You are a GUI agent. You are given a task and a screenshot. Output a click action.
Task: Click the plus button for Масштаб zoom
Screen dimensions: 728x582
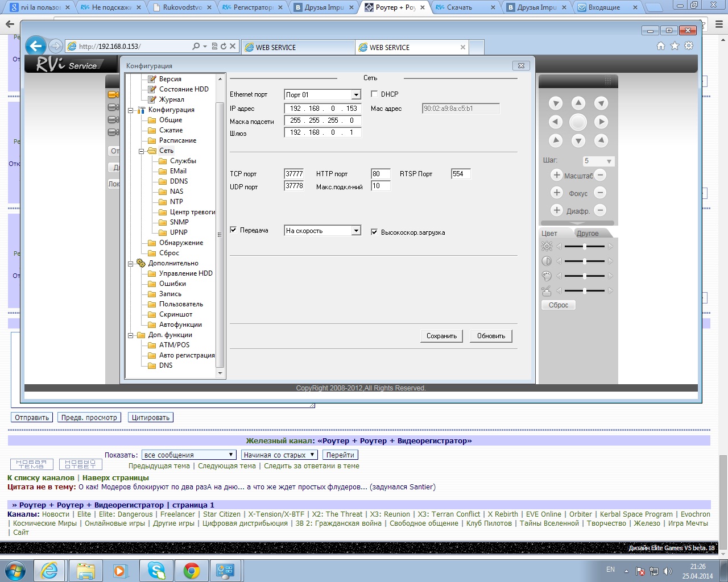coord(557,175)
